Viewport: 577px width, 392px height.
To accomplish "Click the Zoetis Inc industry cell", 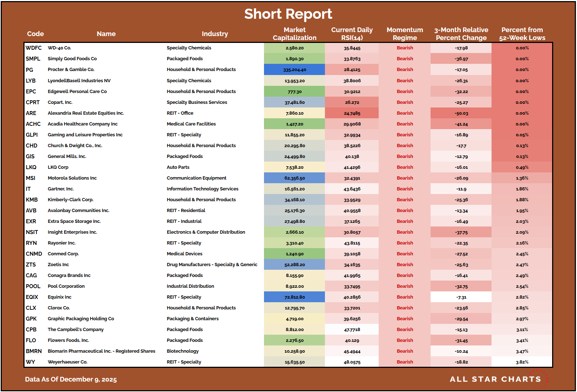I will [212, 265].
